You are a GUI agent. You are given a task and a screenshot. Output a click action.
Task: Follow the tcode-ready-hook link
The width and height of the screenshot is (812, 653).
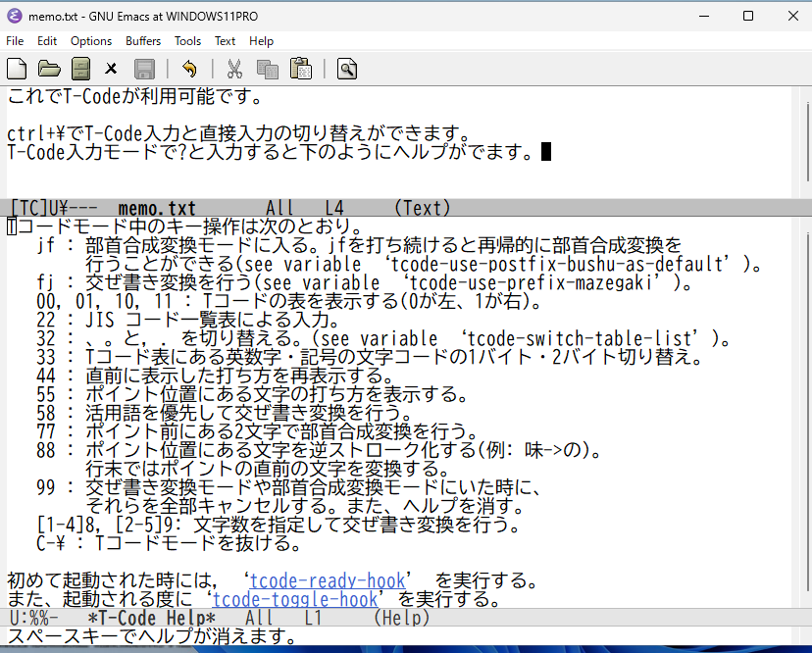328,581
